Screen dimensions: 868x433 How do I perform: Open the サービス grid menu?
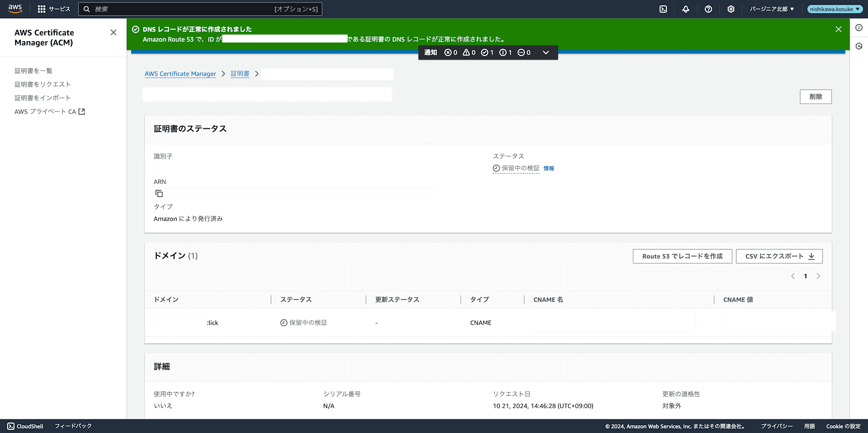(x=54, y=9)
